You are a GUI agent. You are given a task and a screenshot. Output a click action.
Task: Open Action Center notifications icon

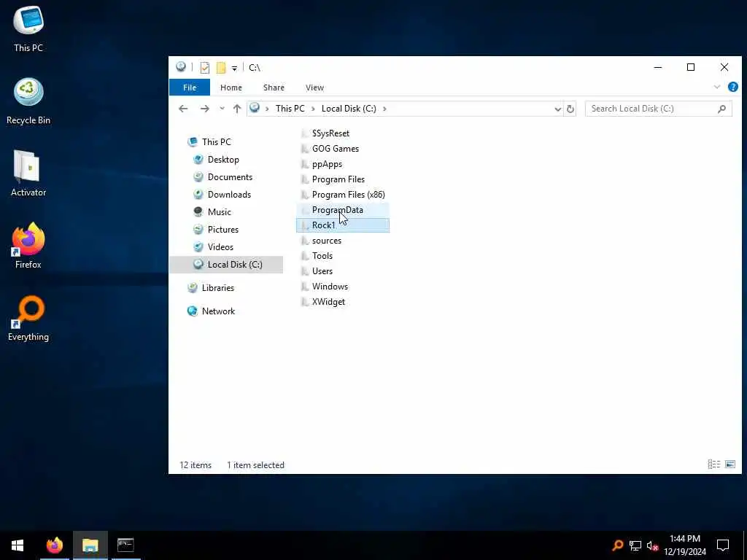723,545
